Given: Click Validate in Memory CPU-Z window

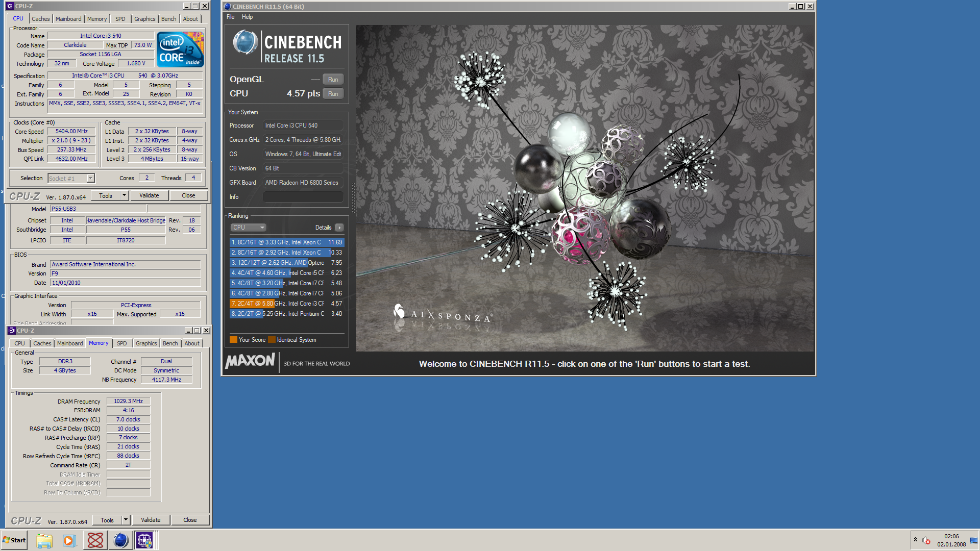Looking at the screenshot, I should pos(151,520).
